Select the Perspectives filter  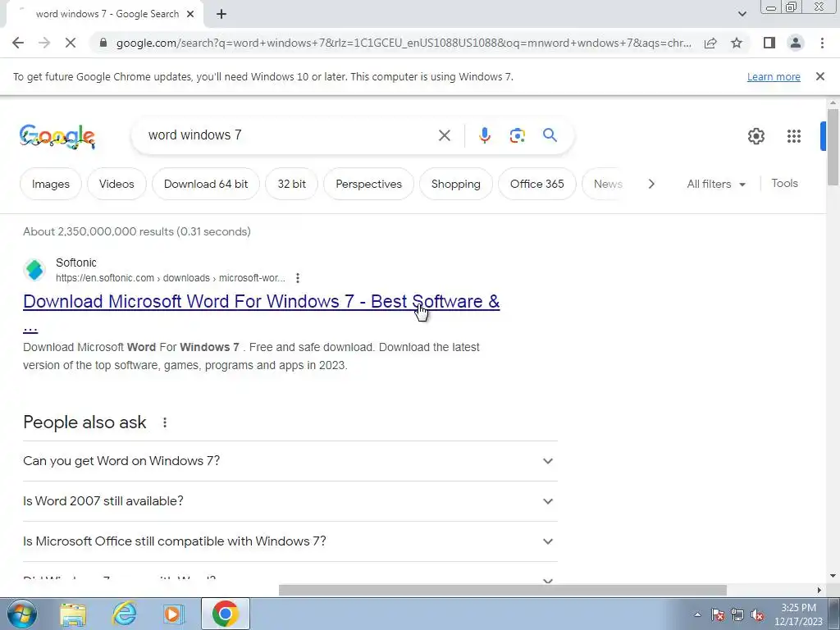[x=368, y=184]
